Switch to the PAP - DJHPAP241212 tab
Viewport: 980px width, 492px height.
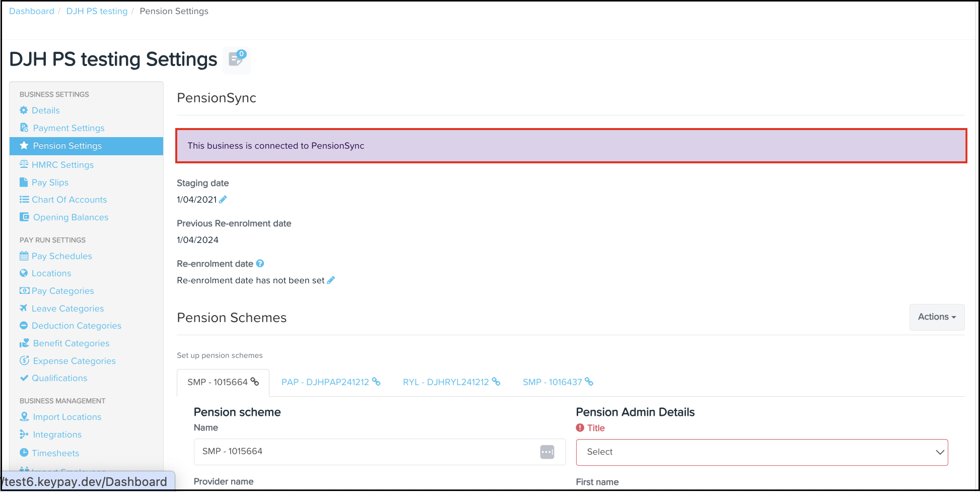pyautogui.click(x=325, y=382)
